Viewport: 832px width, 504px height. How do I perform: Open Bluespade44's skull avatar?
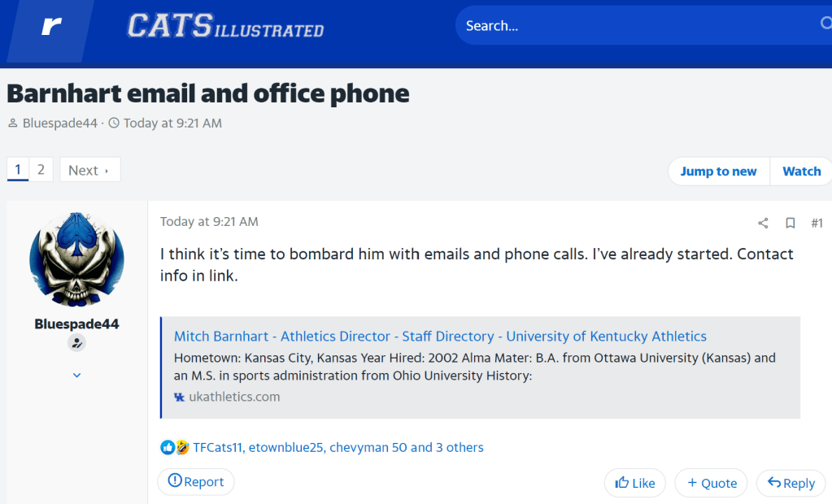tap(76, 259)
